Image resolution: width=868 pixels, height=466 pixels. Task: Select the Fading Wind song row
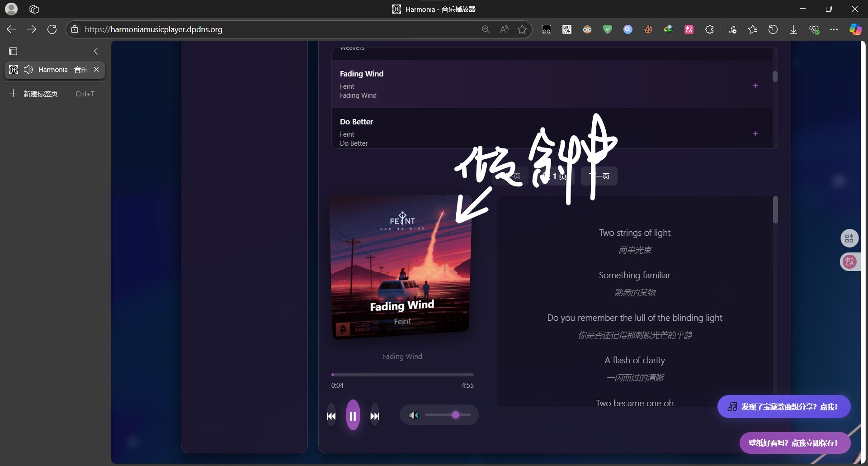click(552, 84)
